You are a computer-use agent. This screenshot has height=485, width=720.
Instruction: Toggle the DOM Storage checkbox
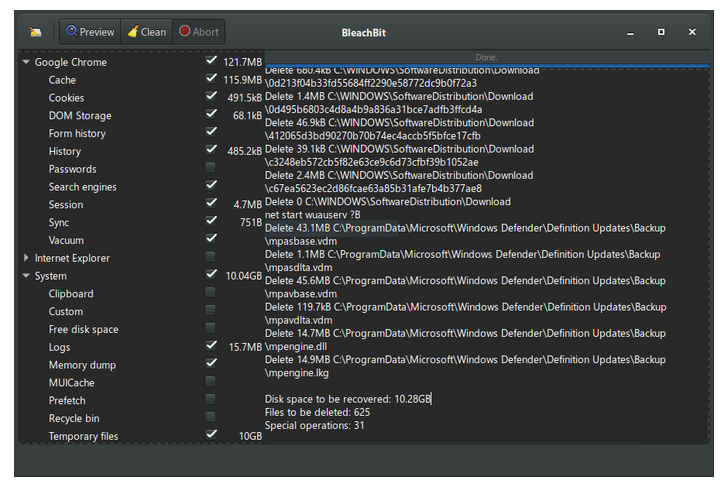211,113
